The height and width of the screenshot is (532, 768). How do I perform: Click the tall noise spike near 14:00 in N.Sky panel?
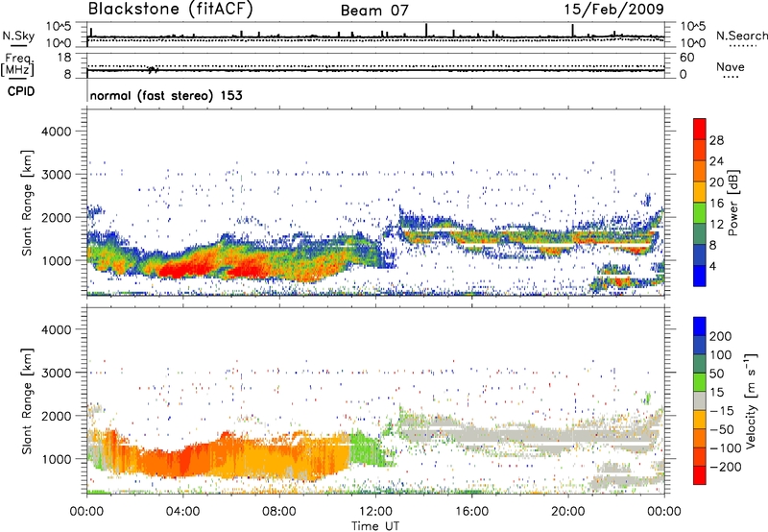coord(426,31)
